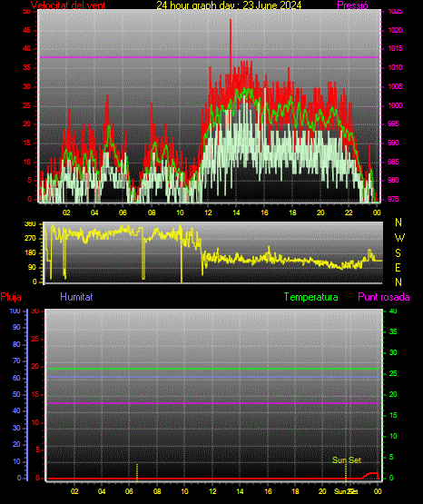Click the '360' wind direction axis label
This screenshot has width=423, height=504.
point(30,224)
